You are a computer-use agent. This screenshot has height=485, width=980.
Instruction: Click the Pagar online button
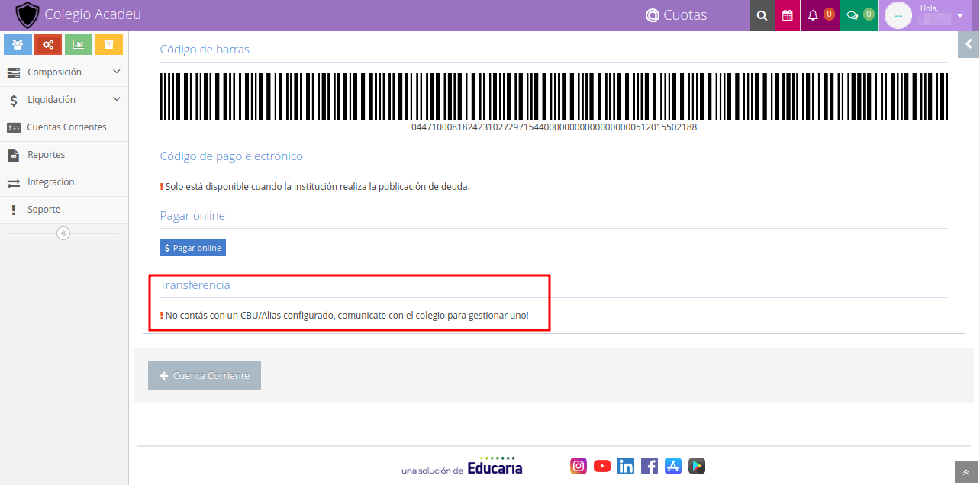coord(193,249)
